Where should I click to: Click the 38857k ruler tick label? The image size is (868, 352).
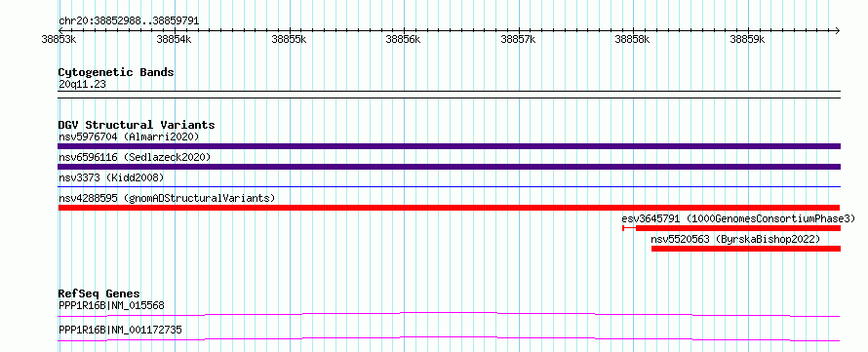pyautogui.click(x=518, y=39)
